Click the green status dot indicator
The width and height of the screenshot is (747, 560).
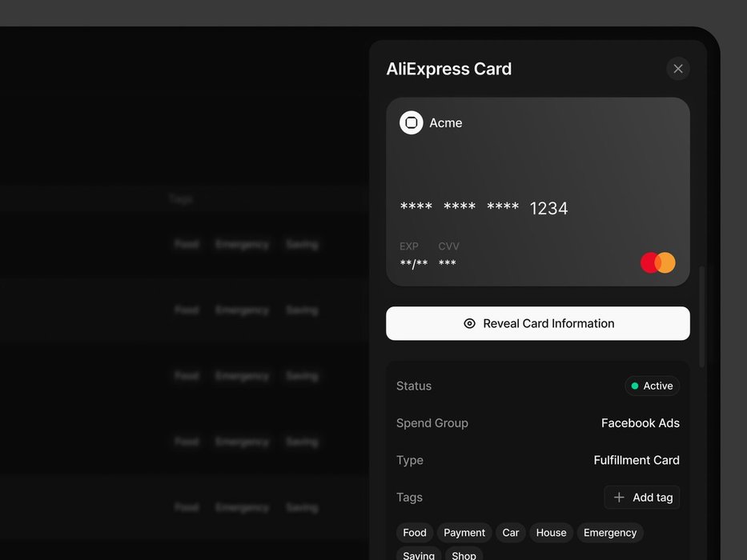point(635,386)
